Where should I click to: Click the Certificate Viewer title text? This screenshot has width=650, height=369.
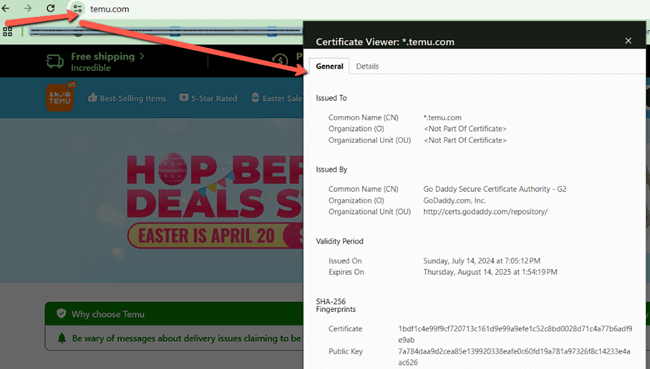coord(385,42)
